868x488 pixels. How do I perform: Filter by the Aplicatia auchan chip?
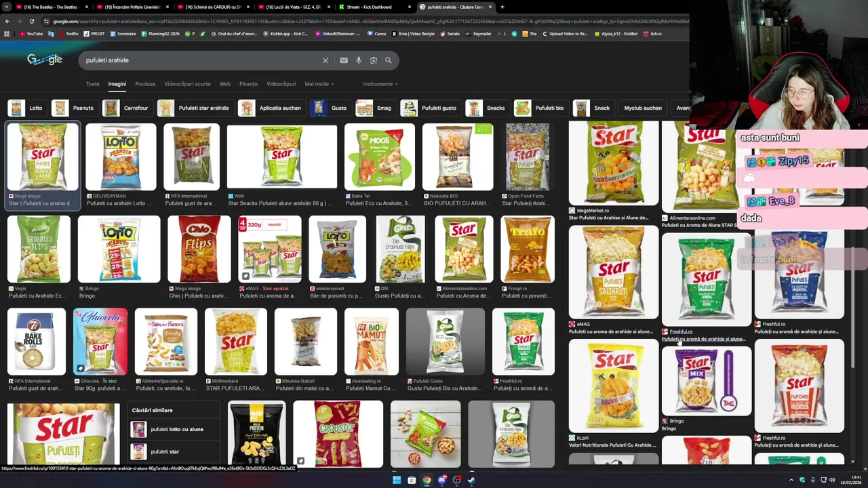tap(271, 108)
